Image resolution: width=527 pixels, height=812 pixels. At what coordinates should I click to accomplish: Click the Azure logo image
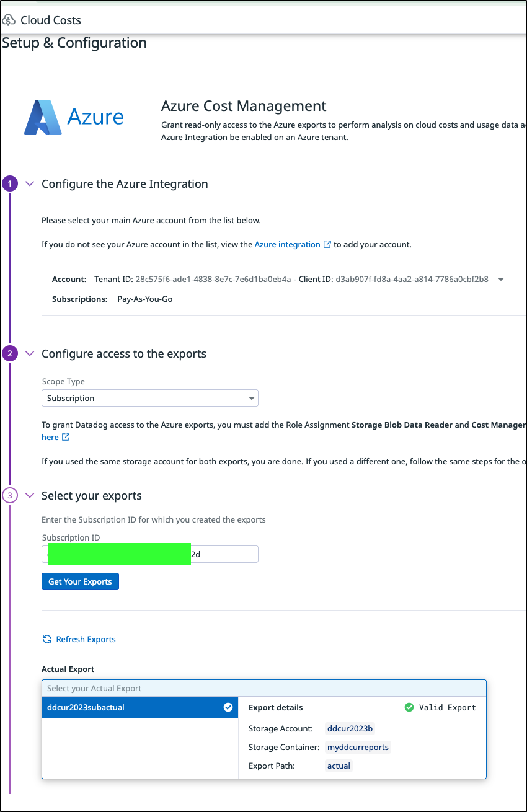[x=74, y=117]
